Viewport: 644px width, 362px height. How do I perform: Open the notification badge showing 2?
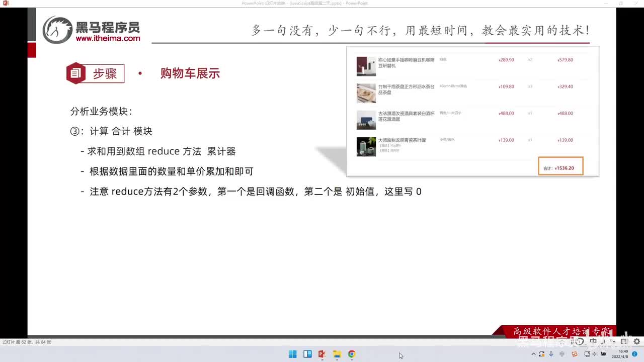(x=634, y=354)
